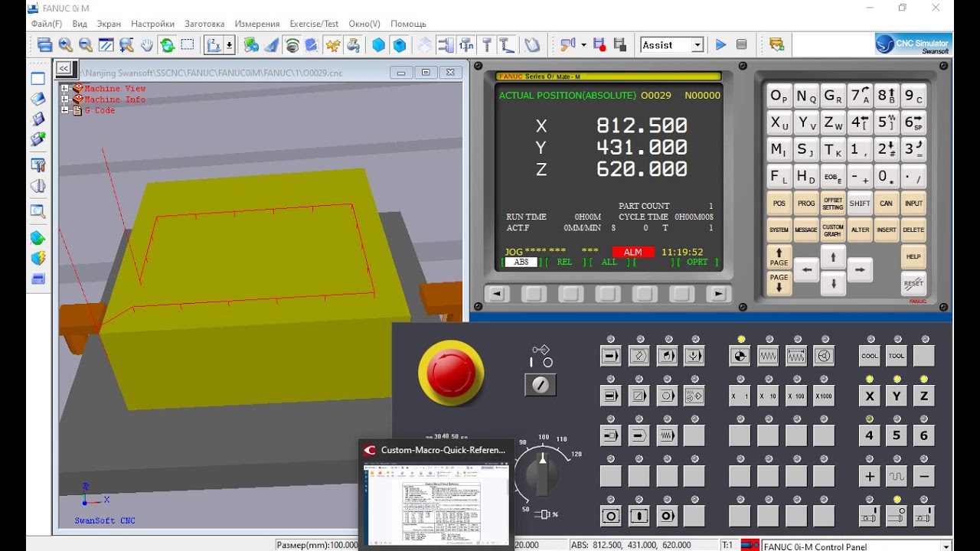Select the handwheel mode key

[x=824, y=356]
